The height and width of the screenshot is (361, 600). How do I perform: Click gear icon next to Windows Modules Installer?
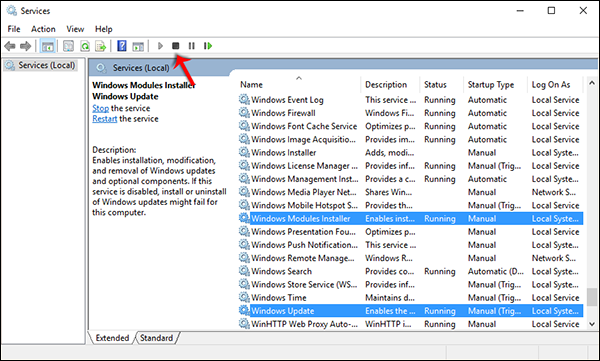[244, 218]
